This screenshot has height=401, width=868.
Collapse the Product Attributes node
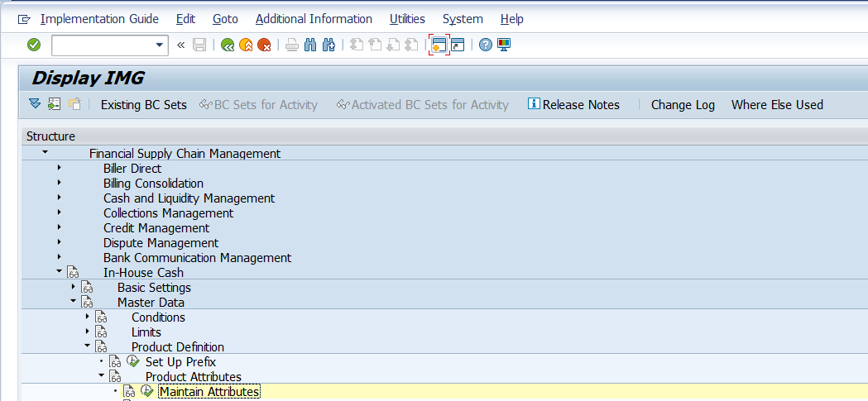point(101,376)
